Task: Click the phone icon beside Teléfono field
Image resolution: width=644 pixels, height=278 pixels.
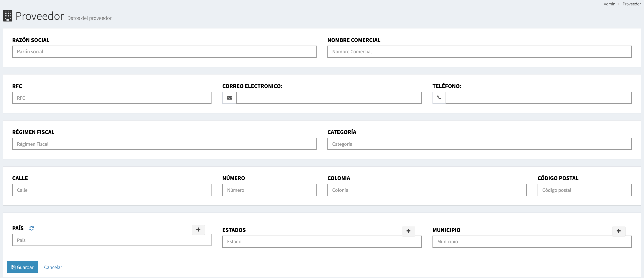Action: (x=439, y=97)
